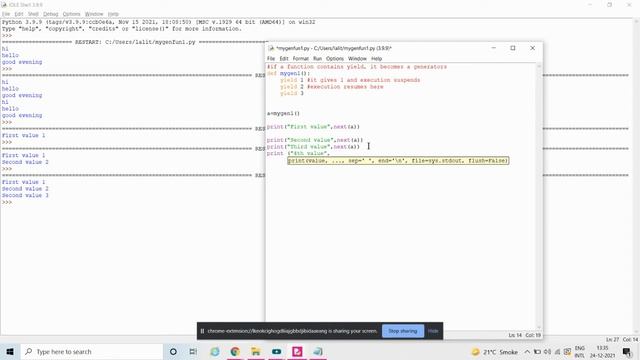Open Edit menu in IDLE Shell window

pyautogui.click(x=19, y=14)
